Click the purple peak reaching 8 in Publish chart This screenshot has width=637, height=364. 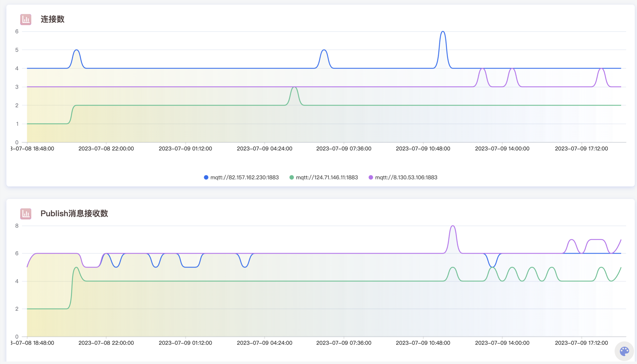tap(453, 226)
